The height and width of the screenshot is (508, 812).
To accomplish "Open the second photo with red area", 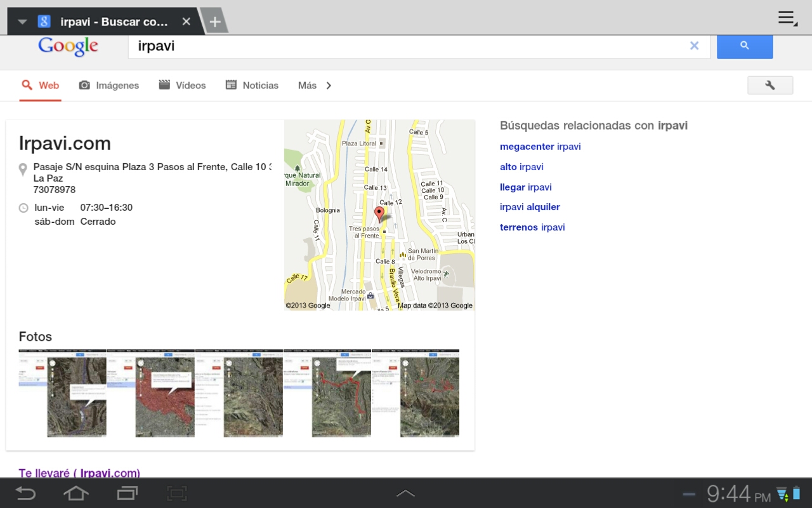I will click(x=151, y=393).
